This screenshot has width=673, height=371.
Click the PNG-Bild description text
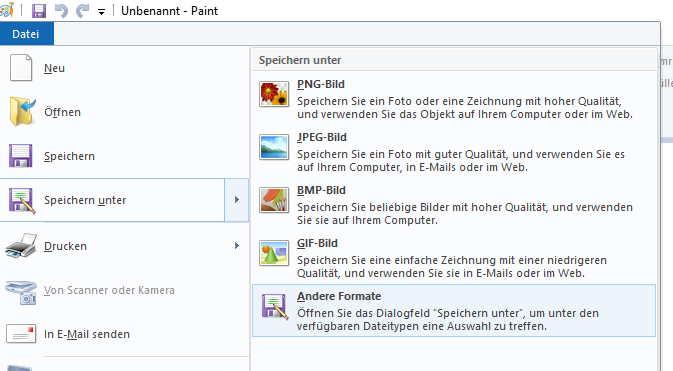[465, 108]
